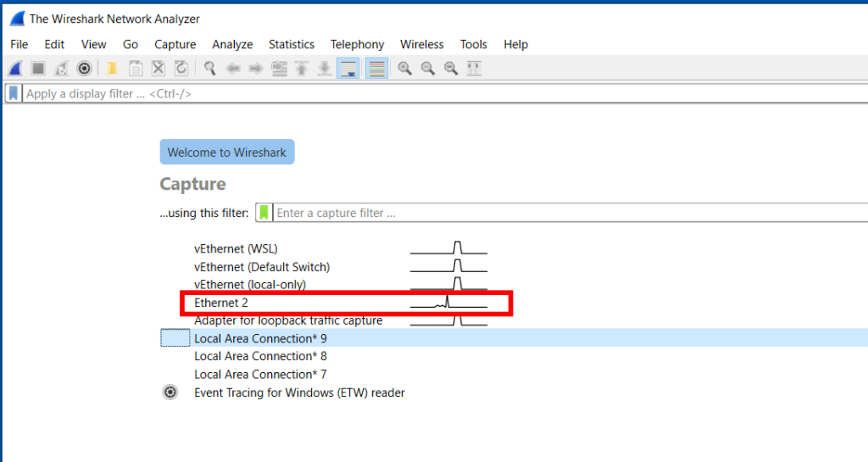Open the Statistics menu
The width and height of the screenshot is (868, 462).
[x=291, y=44]
